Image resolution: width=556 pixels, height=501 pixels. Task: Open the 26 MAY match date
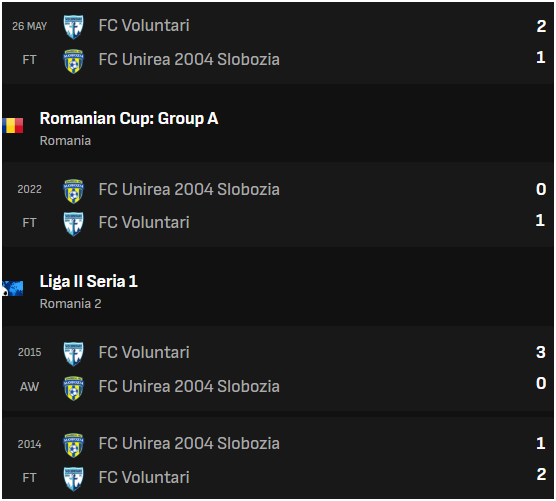click(29, 26)
